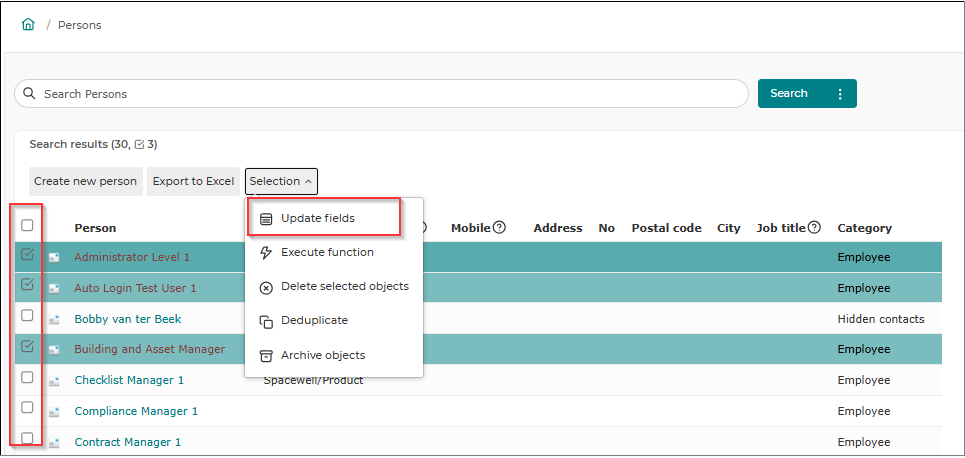Click the Person column header
This screenshot has width=965, height=458.
95,228
